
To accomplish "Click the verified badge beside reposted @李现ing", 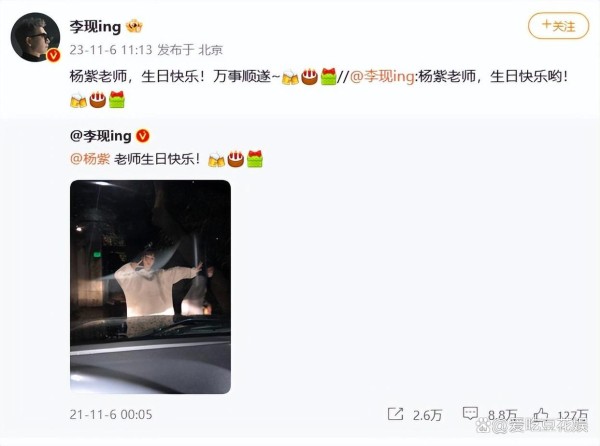I will click(143, 136).
